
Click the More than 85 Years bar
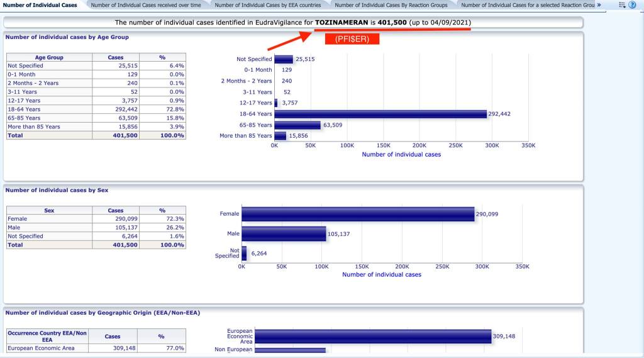280,135
